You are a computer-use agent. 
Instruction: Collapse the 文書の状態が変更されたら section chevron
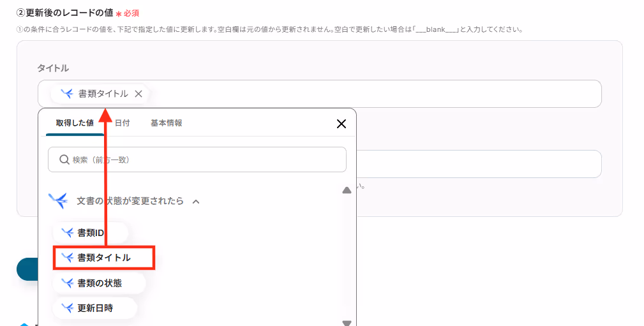coord(196,202)
